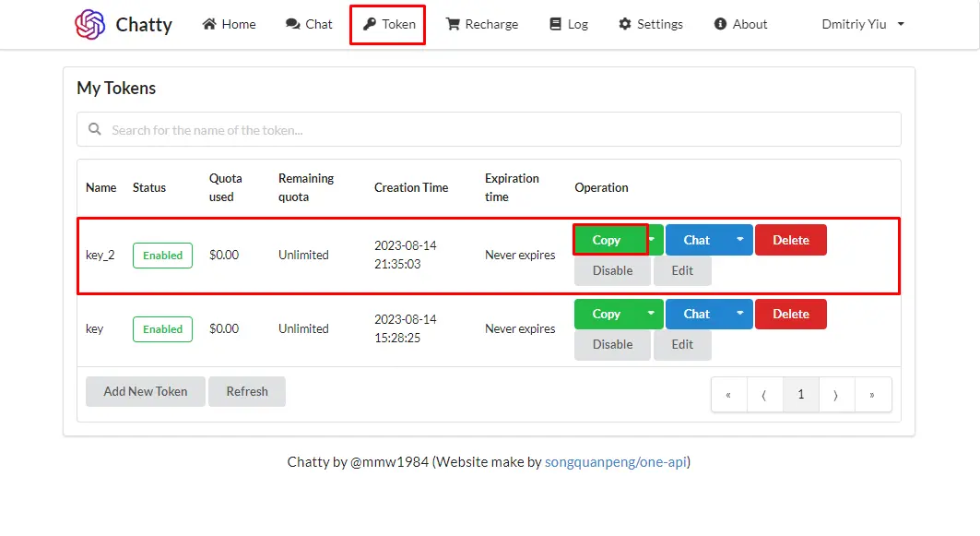Viewport: 980px width, 536px height.
Task: Sort by Remaining quota column header
Action: click(306, 187)
